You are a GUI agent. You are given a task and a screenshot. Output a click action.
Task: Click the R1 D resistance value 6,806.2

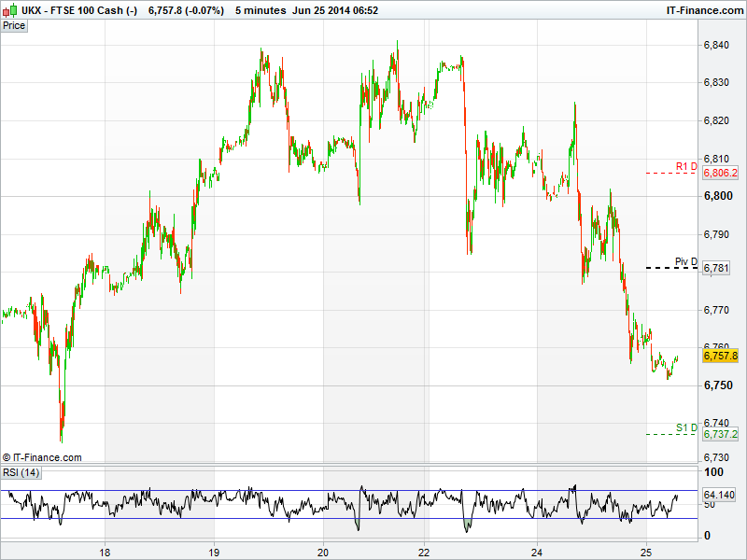tap(720, 174)
